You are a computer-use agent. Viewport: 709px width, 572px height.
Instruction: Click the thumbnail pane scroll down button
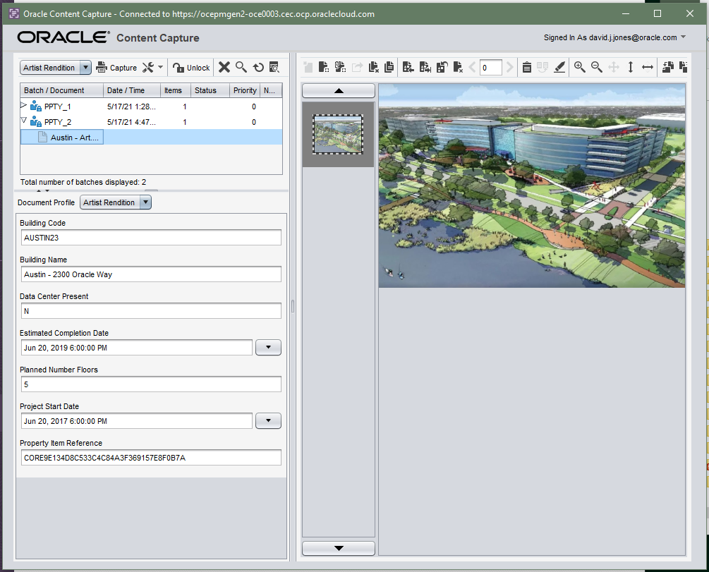pos(339,548)
